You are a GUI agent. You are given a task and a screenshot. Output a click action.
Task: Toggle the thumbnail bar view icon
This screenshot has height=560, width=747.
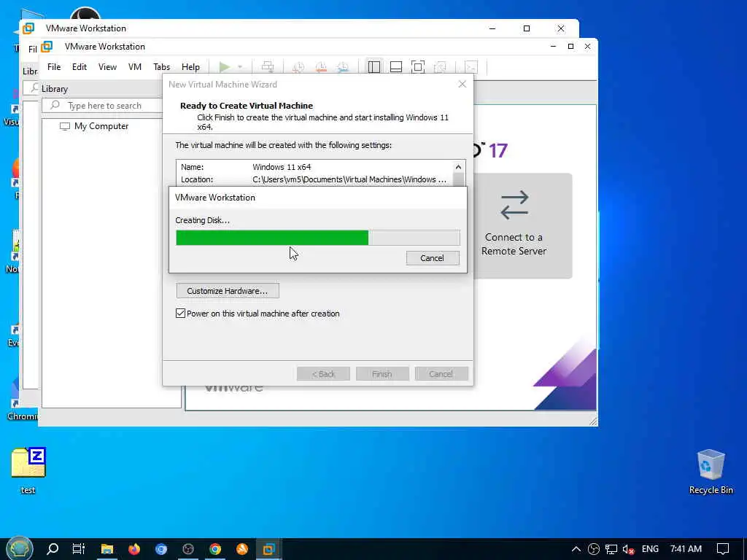coord(396,67)
